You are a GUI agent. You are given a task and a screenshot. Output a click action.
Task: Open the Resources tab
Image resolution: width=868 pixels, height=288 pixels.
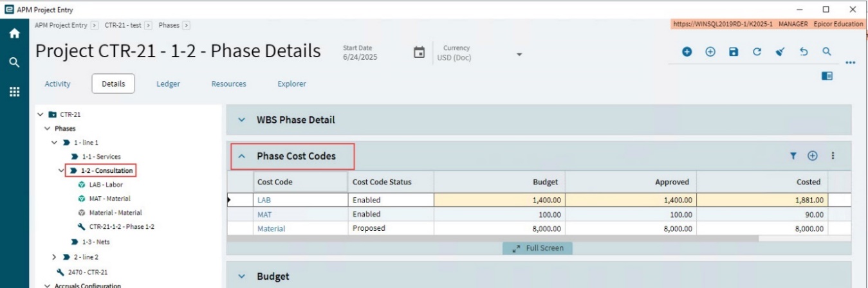coord(228,84)
